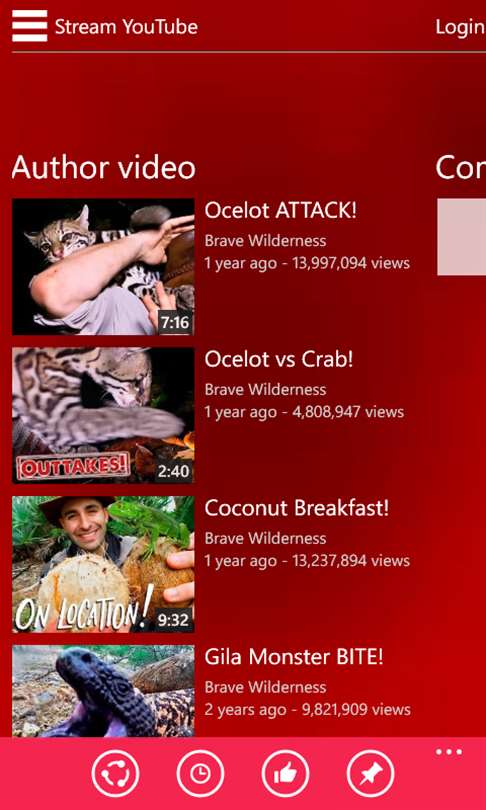Tap the share icon in bottom bar
This screenshot has width=486, height=810.
pos(115,774)
